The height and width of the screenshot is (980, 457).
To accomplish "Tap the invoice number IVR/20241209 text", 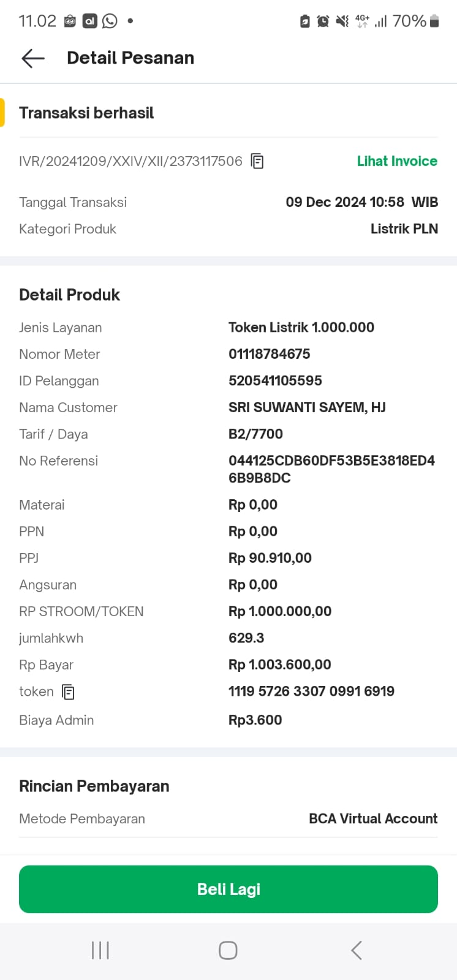I will [x=130, y=162].
